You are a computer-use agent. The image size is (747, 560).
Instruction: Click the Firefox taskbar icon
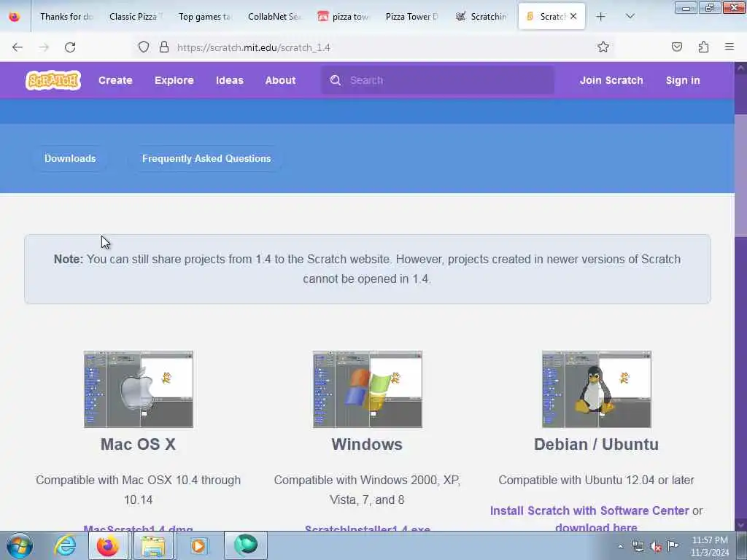coord(108,545)
